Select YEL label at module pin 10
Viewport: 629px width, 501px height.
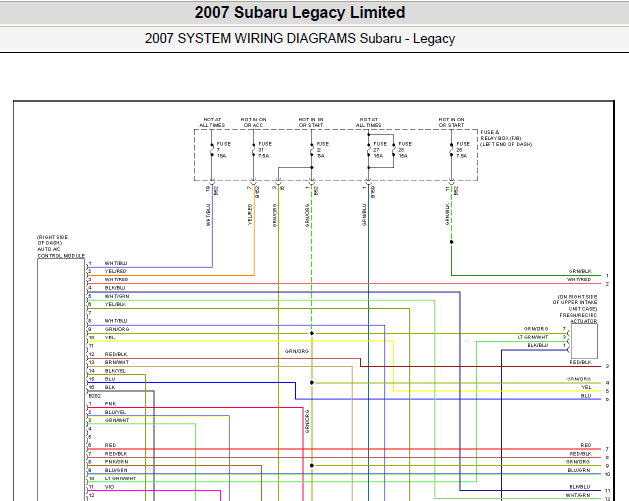click(110, 337)
